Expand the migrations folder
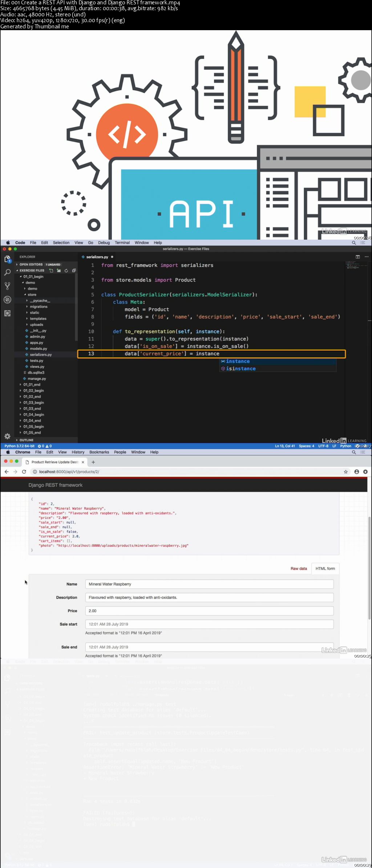Viewport: 372px width, 868px height. (x=39, y=307)
